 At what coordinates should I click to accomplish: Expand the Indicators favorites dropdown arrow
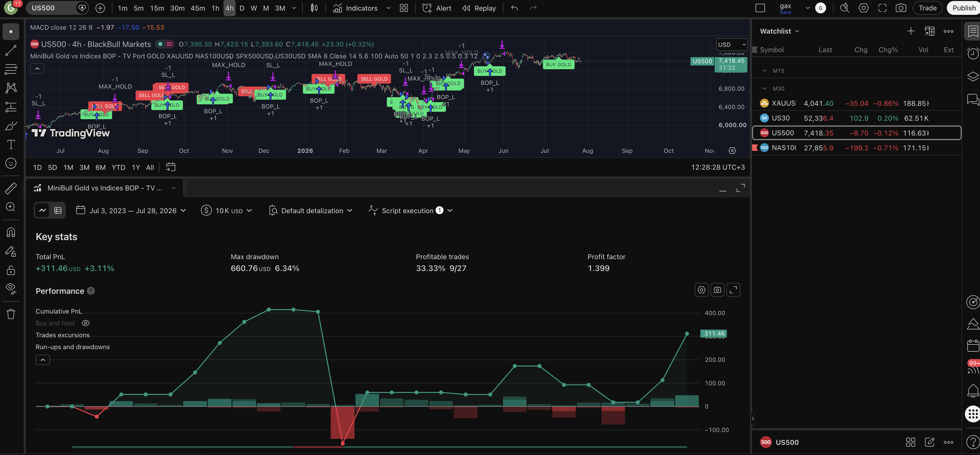click(x=389, y=8)
